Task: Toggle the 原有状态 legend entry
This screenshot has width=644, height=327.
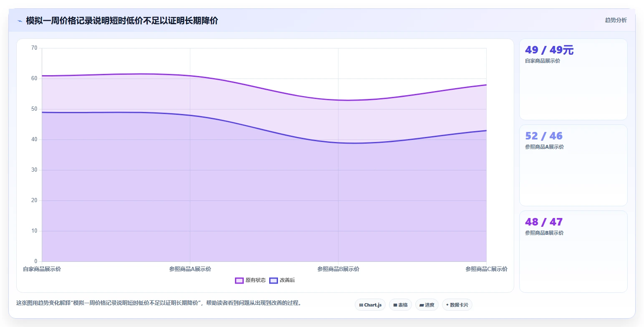Action: click(x=250, y=280)
